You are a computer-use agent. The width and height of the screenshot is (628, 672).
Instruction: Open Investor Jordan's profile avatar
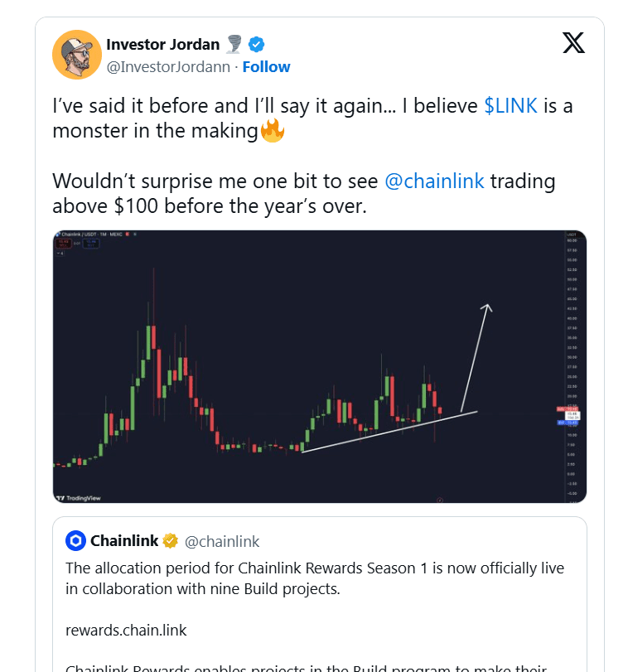coord(77,55)
